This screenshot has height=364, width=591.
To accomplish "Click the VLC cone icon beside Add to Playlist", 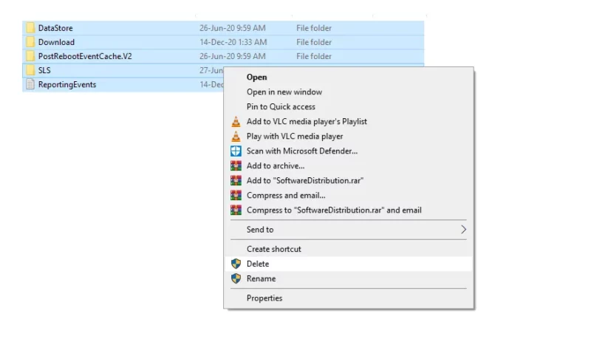I will click(x=236, y=121).
